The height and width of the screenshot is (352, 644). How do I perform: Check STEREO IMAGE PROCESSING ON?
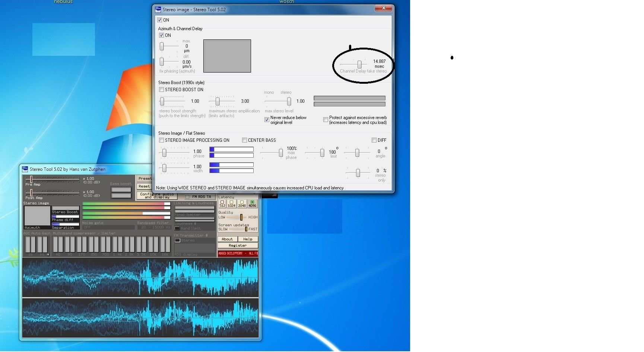(161, 140)
